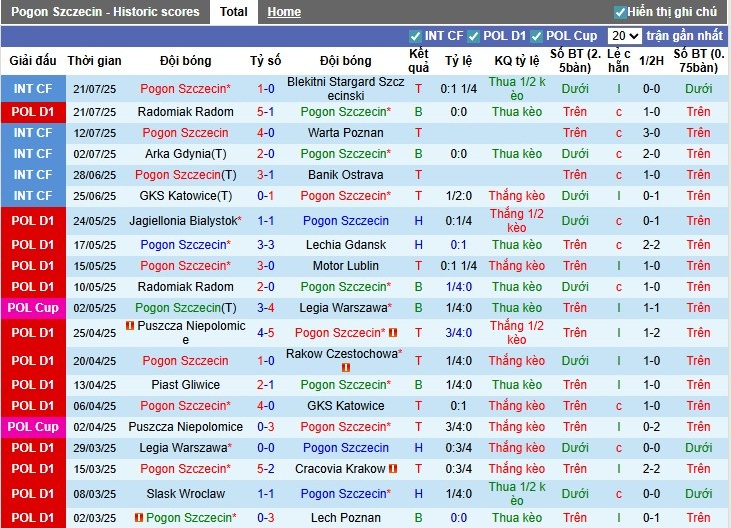
Task: Click the Pogon Szczecin - Historic scores title
Action: [105, 12]
